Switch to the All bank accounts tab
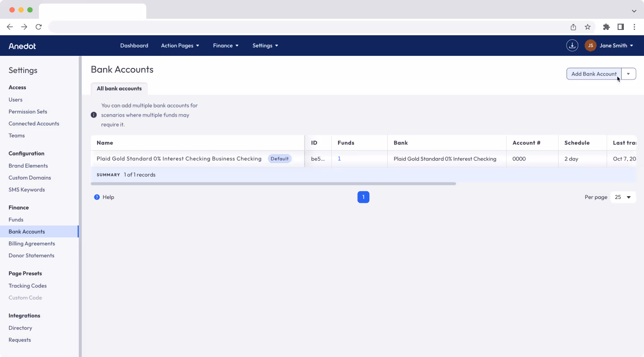The height and width of the screenshot is (357, 644). (119, 88)
